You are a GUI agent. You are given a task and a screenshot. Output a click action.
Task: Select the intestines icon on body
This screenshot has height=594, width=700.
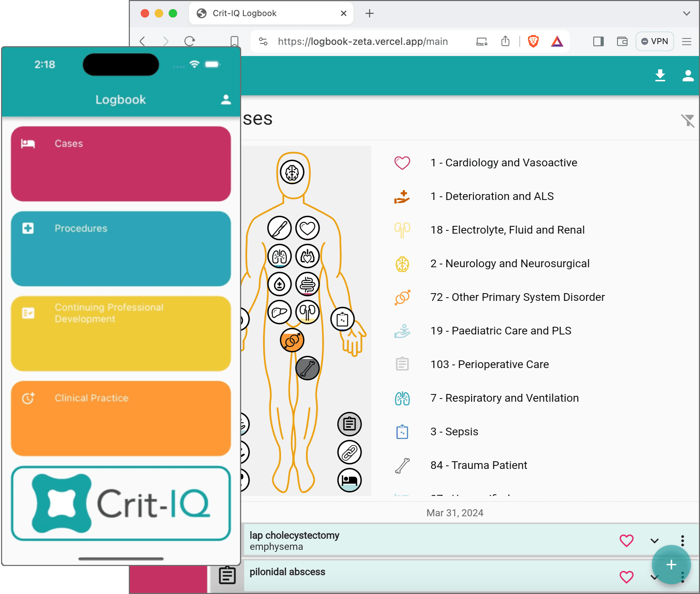(307, 284)
